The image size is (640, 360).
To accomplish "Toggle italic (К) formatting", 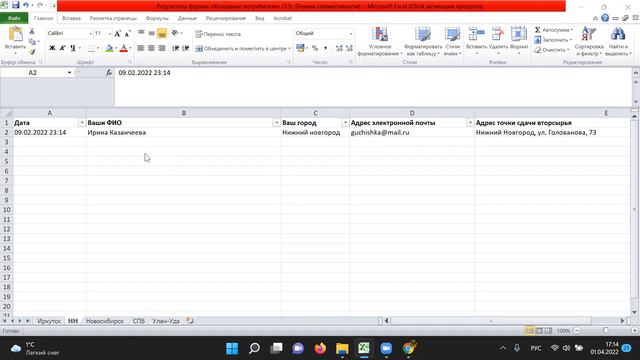I will tap(62, 48).
